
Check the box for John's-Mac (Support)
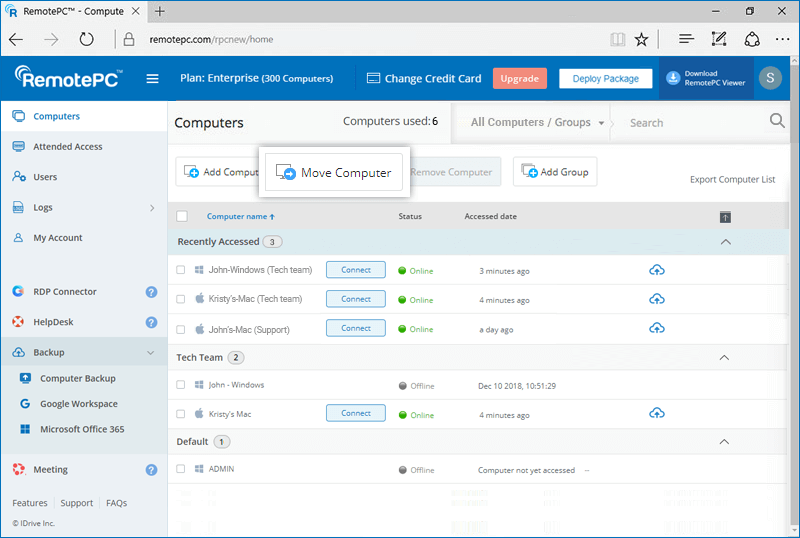(181, 329)
